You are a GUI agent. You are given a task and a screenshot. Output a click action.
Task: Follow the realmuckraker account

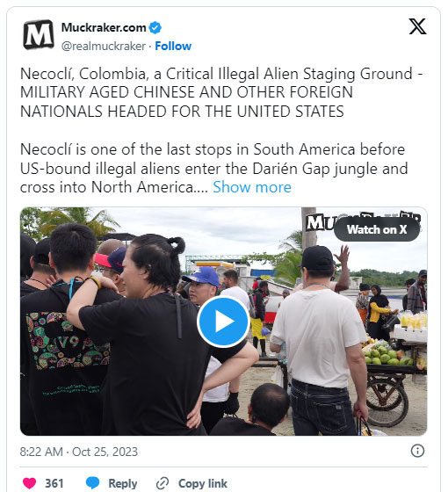click(x=173, y=46)
